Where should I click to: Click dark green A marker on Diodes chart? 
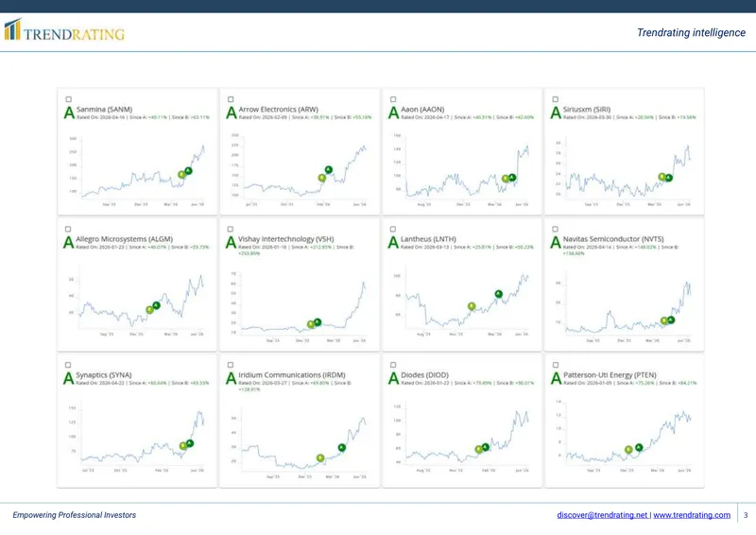point(486,447)
